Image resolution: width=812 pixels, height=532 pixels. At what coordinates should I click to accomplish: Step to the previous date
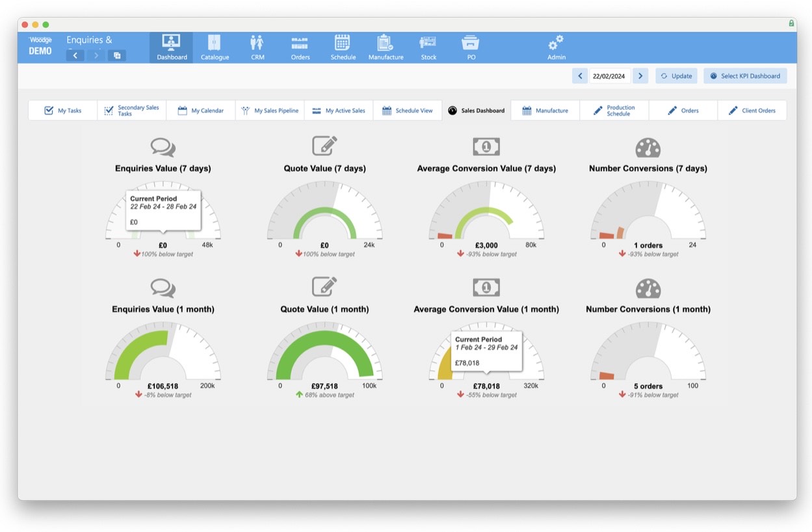tap(579, 76)
